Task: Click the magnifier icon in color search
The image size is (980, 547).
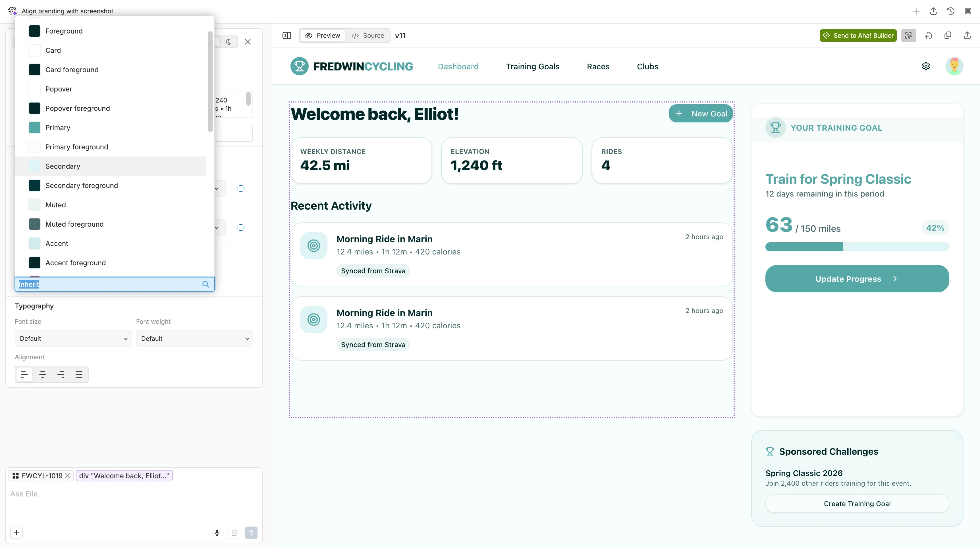Action: click(205, 284)
